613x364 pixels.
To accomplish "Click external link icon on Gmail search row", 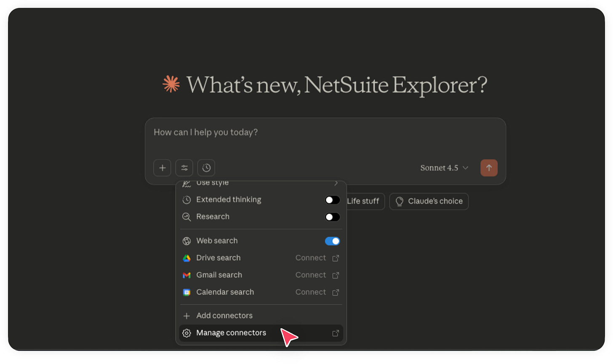I will coord(336,275).
